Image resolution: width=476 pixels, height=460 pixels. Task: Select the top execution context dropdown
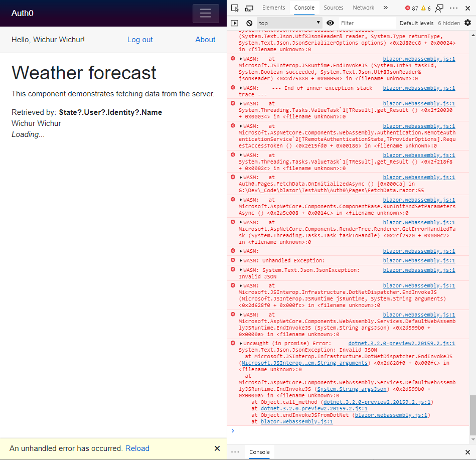[289, 23]
